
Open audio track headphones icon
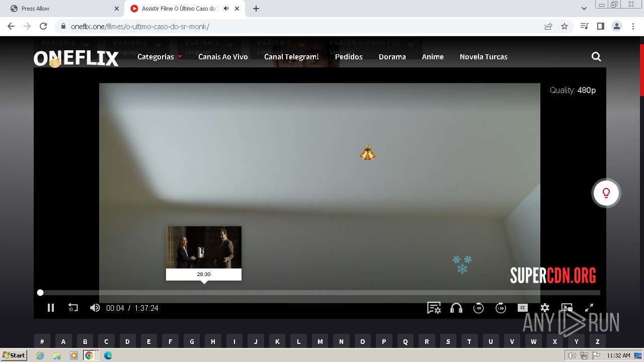point(456,308)
